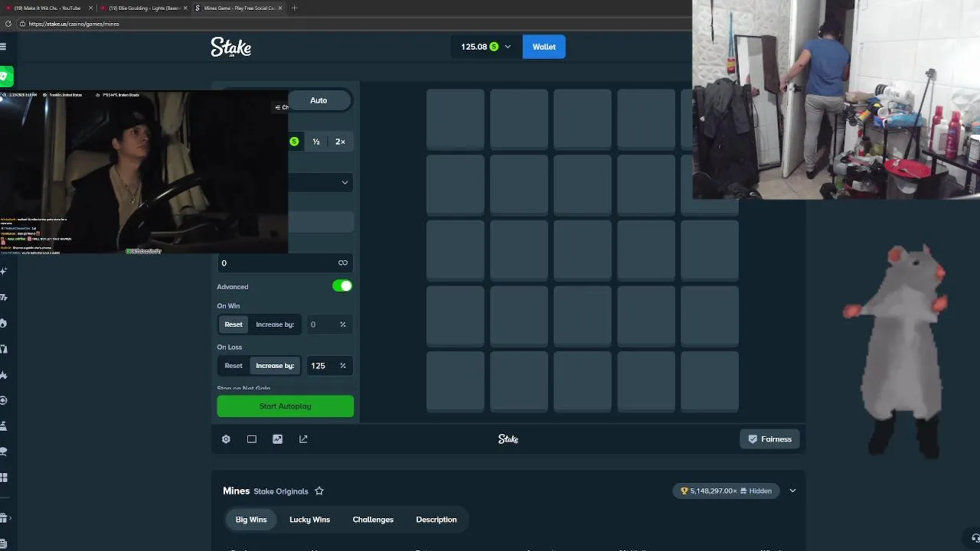Reveal the bottom-right tile of Mines grid
Image resolution: width=980 pixels, height=551 pixels.
710,381
